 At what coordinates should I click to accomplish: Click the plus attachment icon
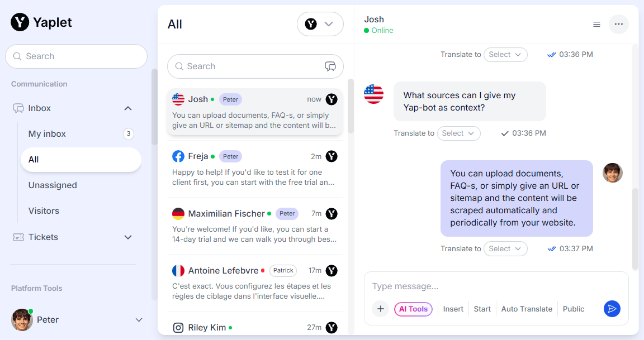coord(381,309)
